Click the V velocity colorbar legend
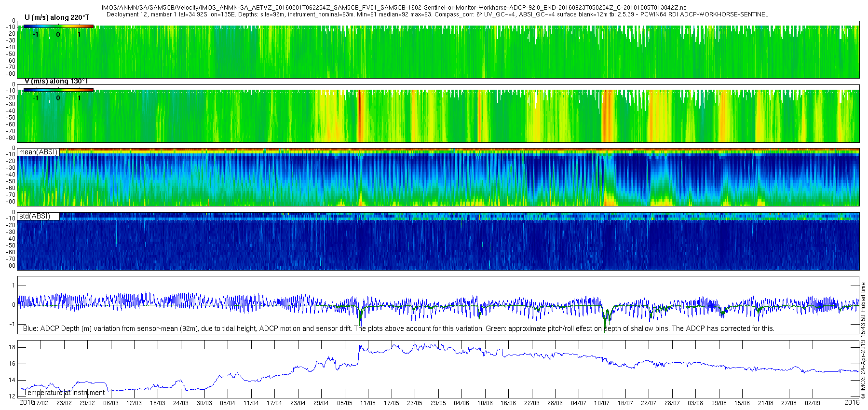868x410 pixels. 58,90
